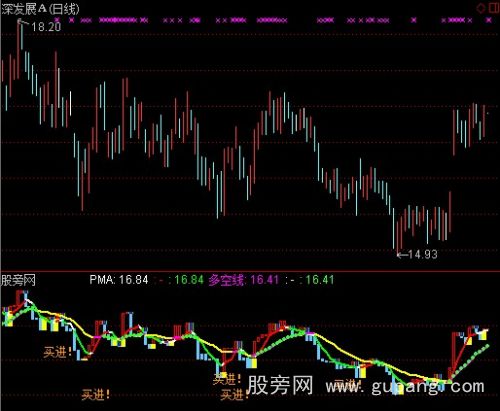The width and height of the screenshot is (500, 411).
Task: Click the 股旁网 indicator name above the sub-chart
Action: coord(18,280)
